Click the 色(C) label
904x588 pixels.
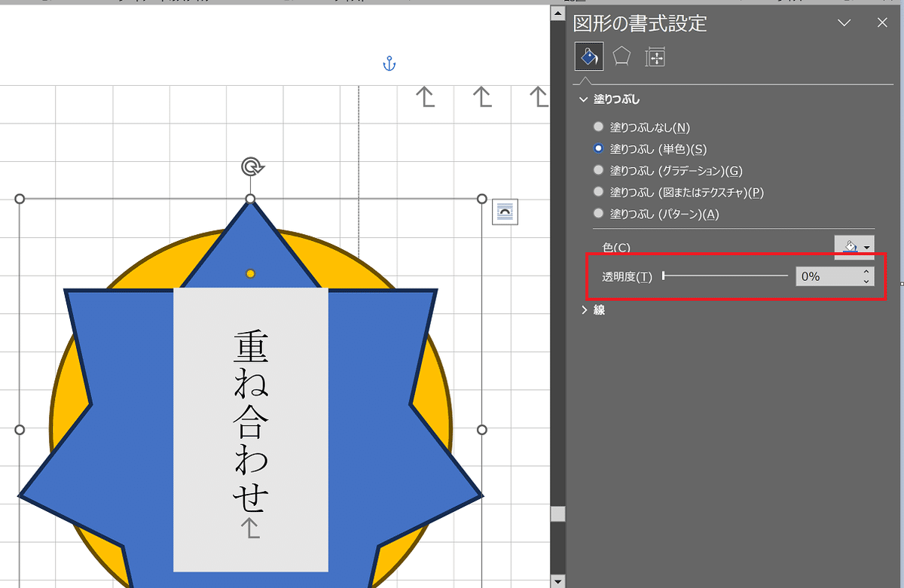click(x=616, y=247)
